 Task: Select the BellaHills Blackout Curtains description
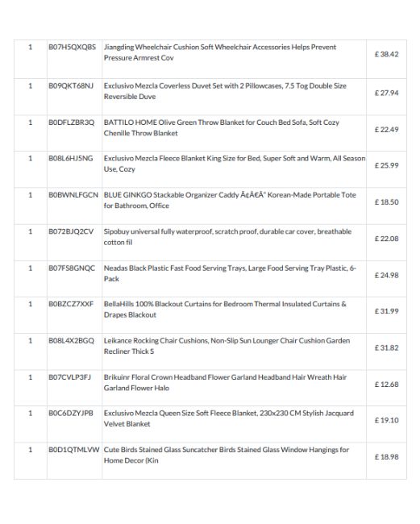pyautogui.click(x=225, y=310)
